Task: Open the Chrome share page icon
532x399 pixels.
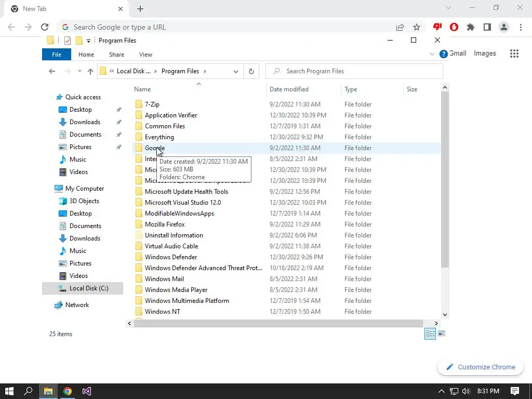Action: click(x=400, y=27)
